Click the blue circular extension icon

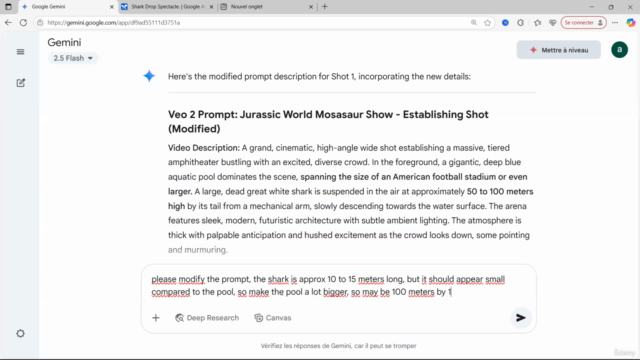[x=505, y=22]
